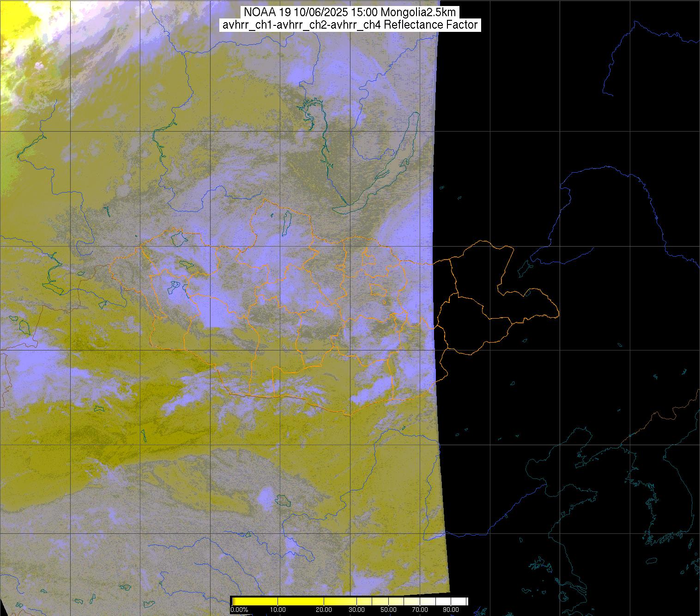Image resolution: width=700 pixels, height=616 pixels.
Task: Click the '50.00' color scale label
Action: [x=389, y=610]
